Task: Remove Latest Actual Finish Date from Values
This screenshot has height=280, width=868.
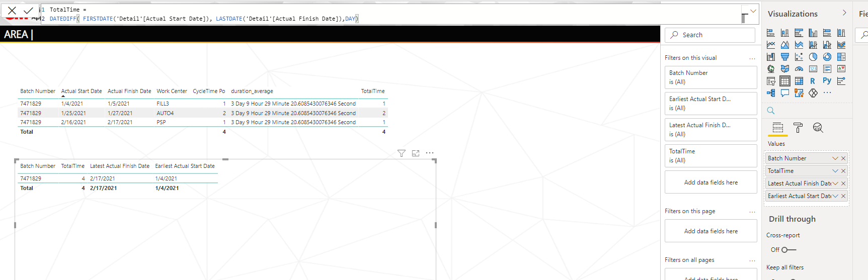Action: (843, 183)
